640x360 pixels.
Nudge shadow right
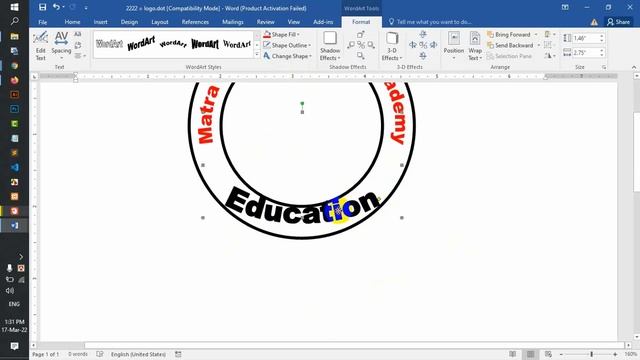tap(371, 45)
